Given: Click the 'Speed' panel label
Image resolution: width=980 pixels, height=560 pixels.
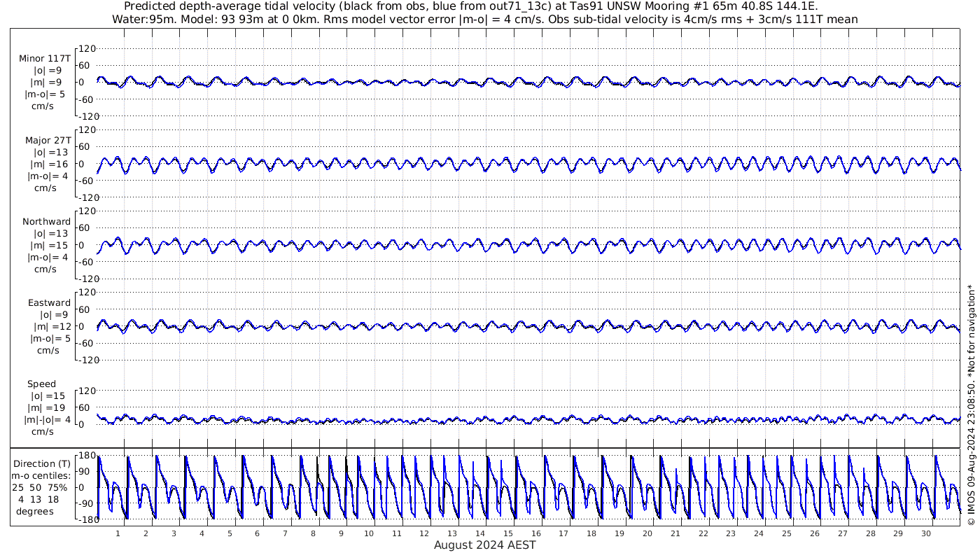Looking at the screenshot, I should coord(42,384).
